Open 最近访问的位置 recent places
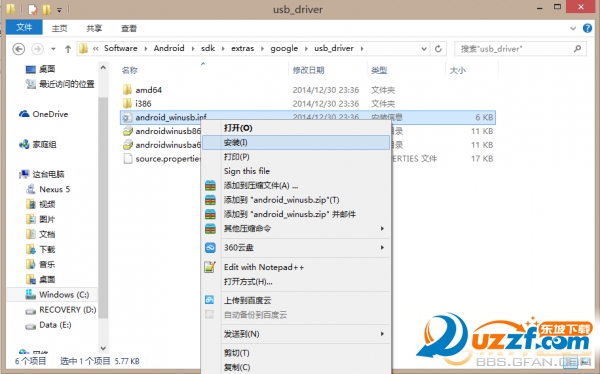 pyautogui.click(x=60, y=84)
